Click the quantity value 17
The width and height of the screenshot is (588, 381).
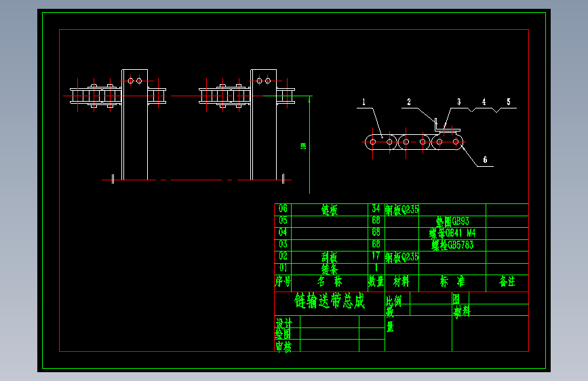click(x=376, y=256)
